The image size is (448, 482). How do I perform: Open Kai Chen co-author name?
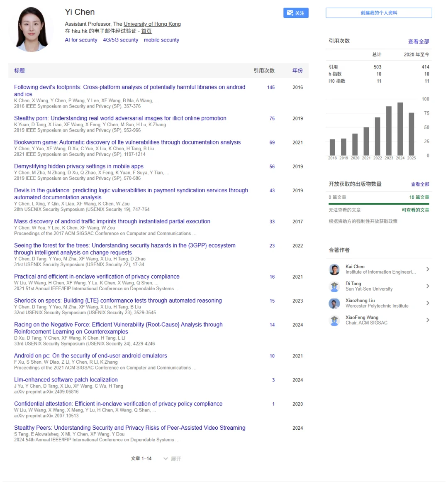click(355, 267)
